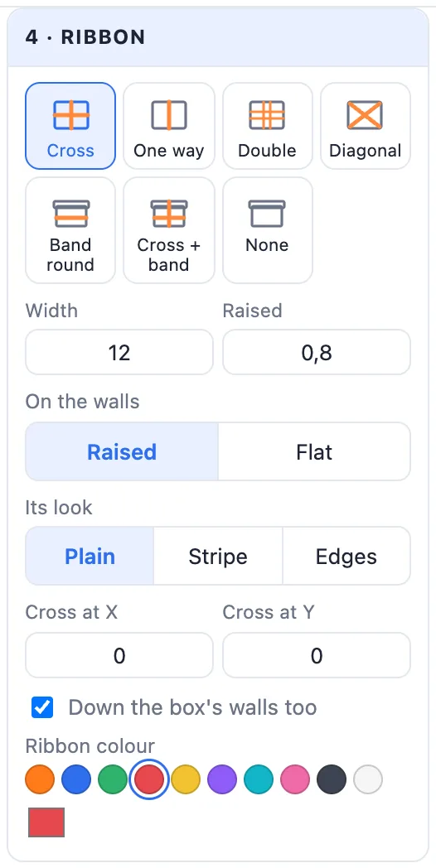
Task: Click the ribbon Width input field
Action: click(x=119, y=352)
